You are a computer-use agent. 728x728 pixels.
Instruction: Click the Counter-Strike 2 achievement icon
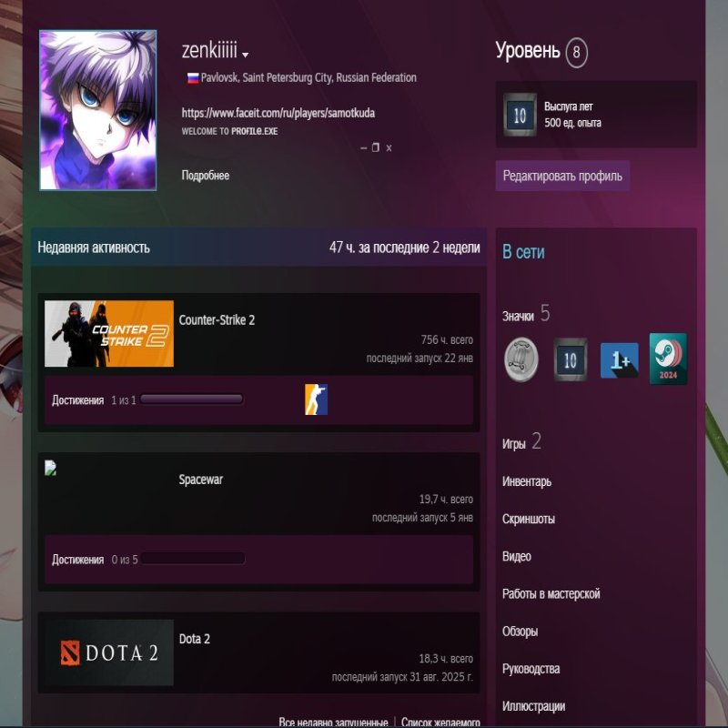[x=316, y=399]
